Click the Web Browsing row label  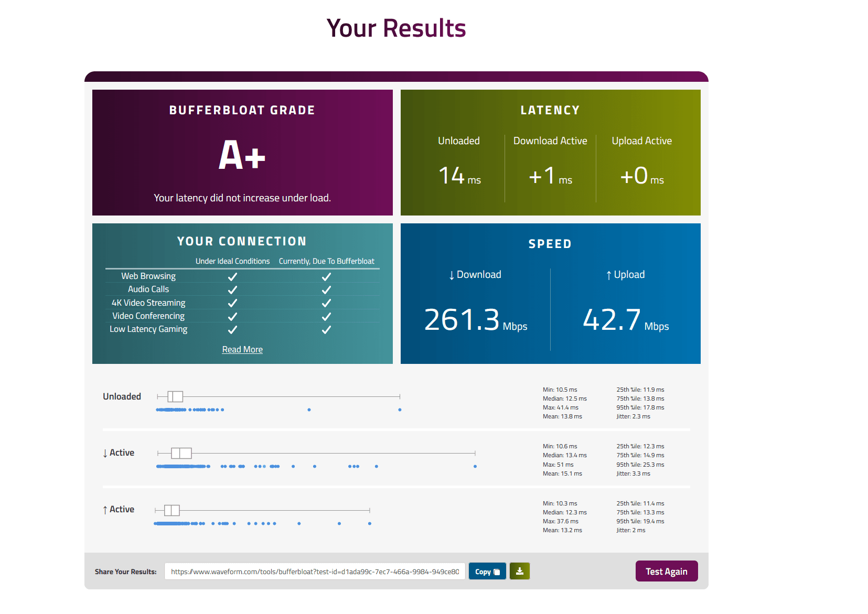(x=148, y=276)
